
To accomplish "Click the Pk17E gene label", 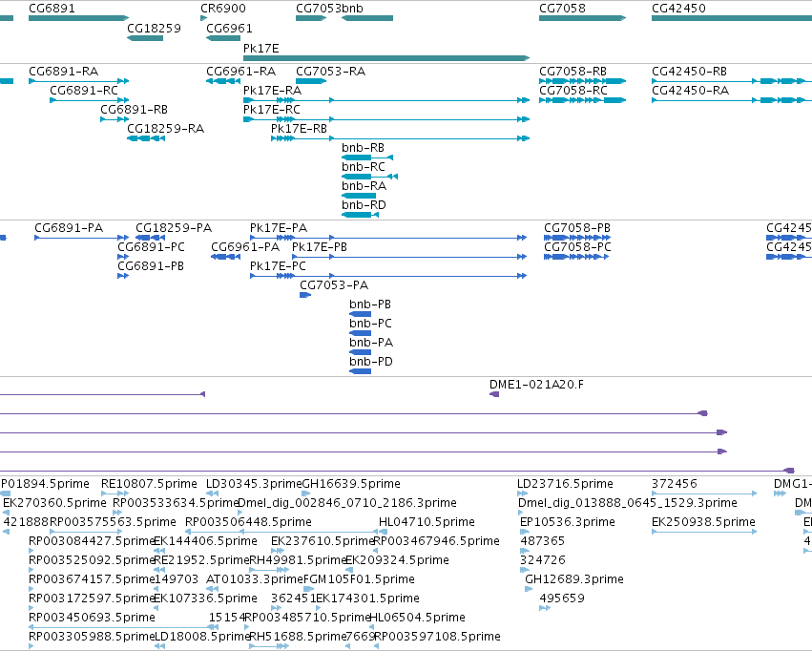I will 261,49.
